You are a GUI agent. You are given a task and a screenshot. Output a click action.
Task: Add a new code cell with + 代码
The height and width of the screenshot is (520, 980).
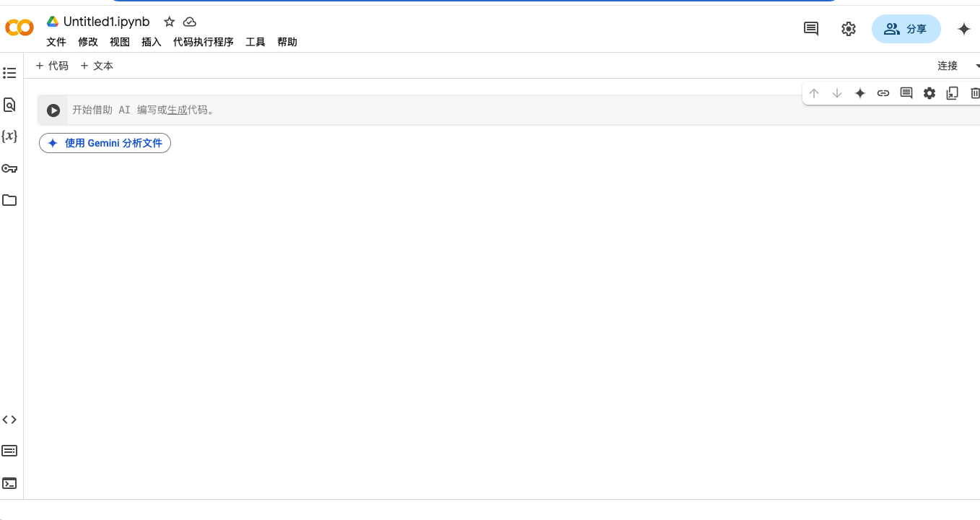click(x=52, y=66)
